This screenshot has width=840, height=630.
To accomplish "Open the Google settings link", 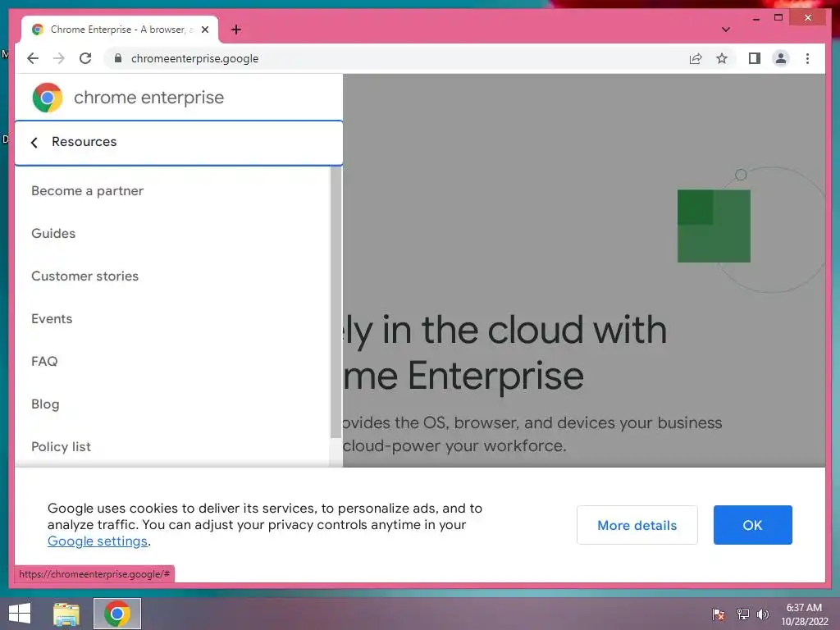I will point(98,541).
